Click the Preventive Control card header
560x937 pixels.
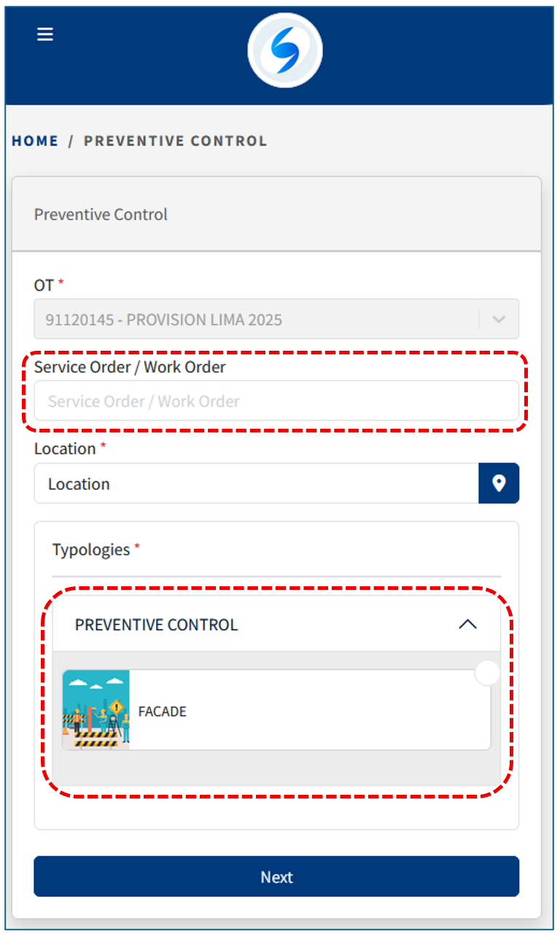click(101, 214)
